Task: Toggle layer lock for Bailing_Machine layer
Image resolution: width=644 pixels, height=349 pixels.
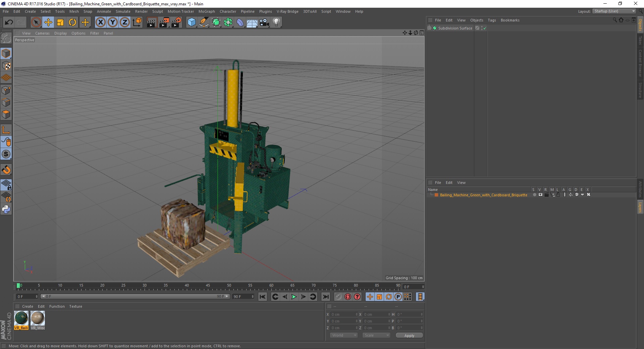Action: (x=558, y=195)
